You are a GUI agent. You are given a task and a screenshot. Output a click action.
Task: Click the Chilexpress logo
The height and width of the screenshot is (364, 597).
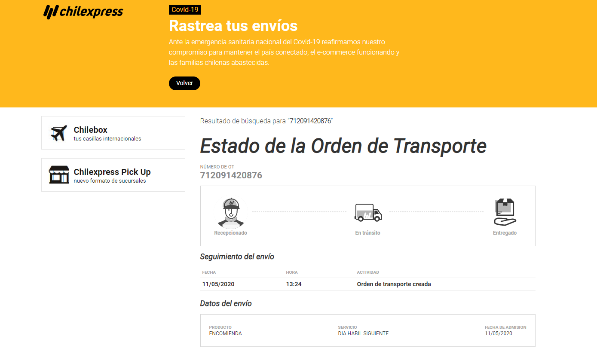[x=83, y=12]
